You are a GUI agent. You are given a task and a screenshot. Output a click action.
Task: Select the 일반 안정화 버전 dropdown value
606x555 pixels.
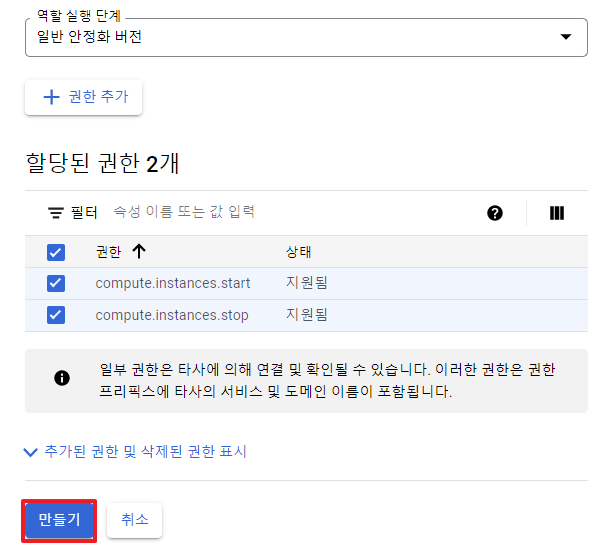point(90,37)
